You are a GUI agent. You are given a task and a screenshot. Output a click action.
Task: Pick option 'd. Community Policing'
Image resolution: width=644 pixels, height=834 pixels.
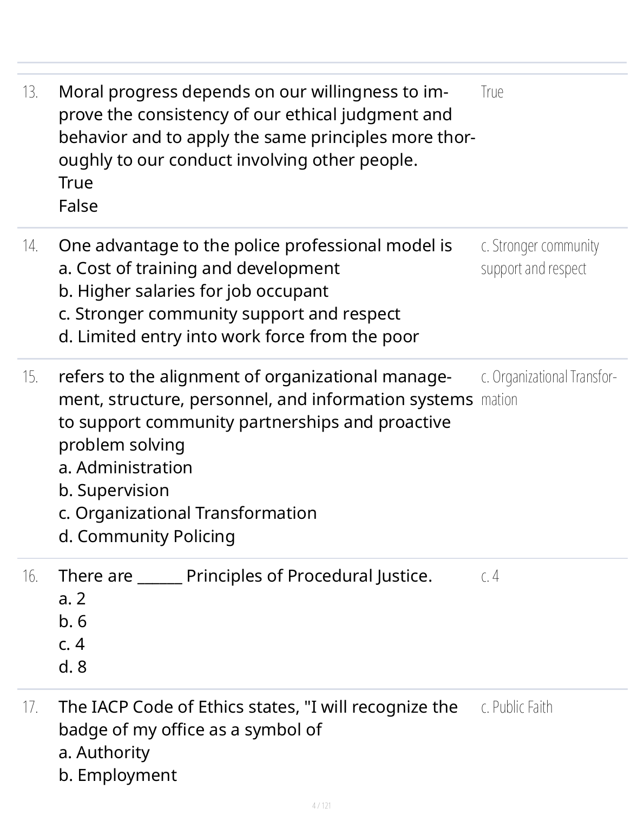click(147, 537)
